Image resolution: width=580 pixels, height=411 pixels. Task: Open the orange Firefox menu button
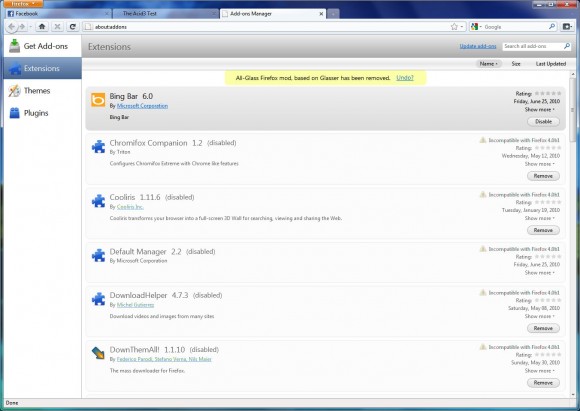pyautogui.click(x=23, y=4)
